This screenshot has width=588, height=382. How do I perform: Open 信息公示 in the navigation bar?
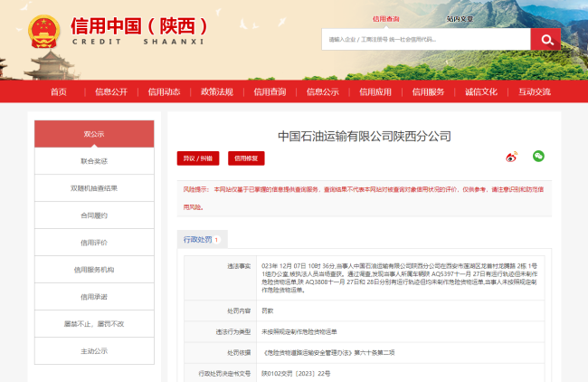323,92
